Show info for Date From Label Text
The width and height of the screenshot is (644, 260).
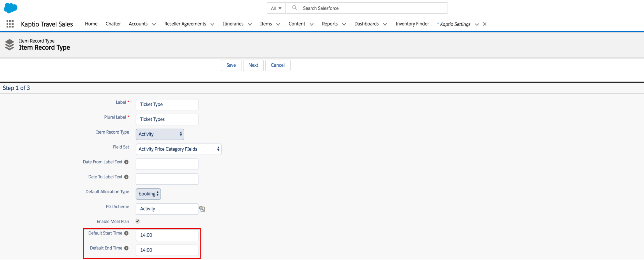[127, 162]
